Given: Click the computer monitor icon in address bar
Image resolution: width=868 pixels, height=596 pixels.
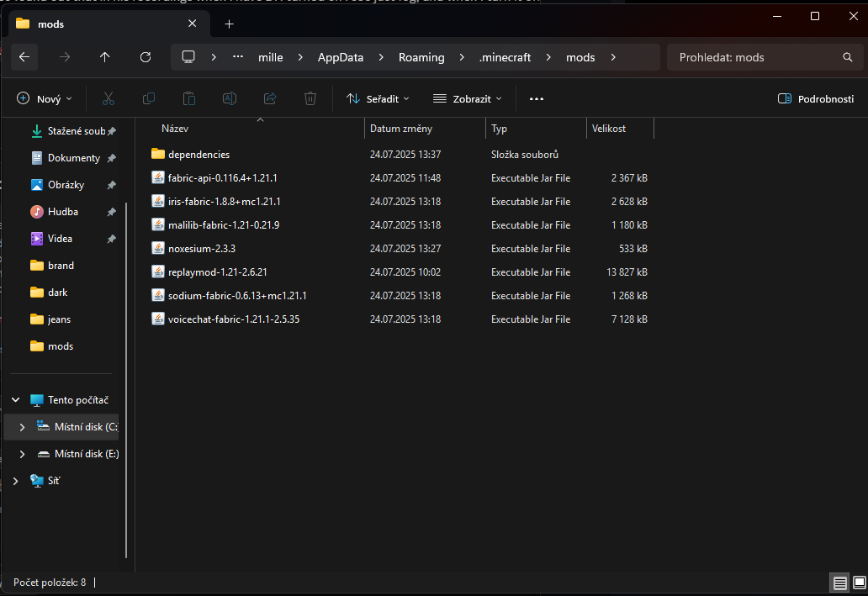Looking at the screenshot, I should click(x=188, y=57).
